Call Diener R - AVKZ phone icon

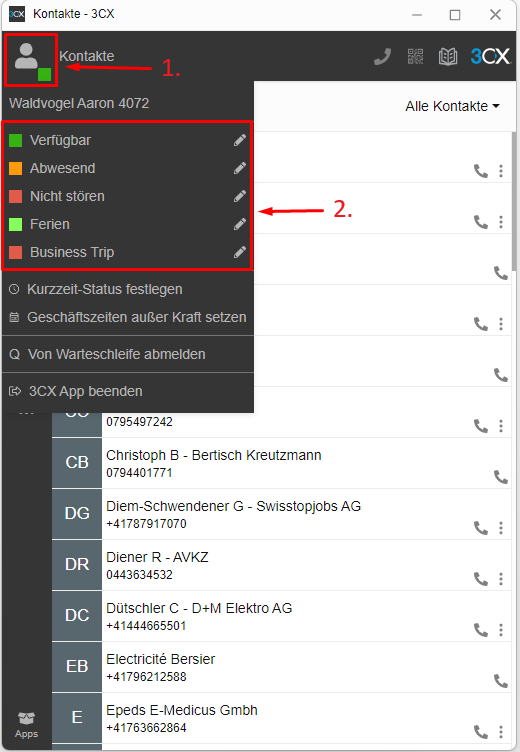click(481, 578)
